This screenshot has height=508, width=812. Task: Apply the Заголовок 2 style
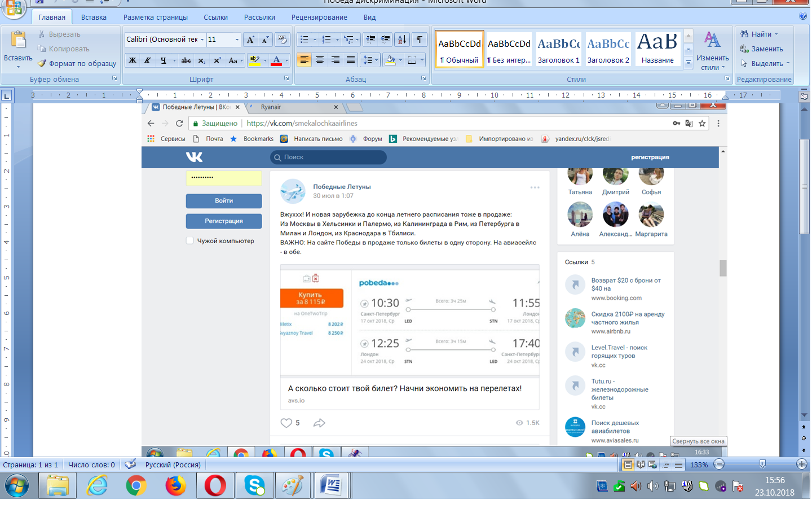click(x=608, y=50)
